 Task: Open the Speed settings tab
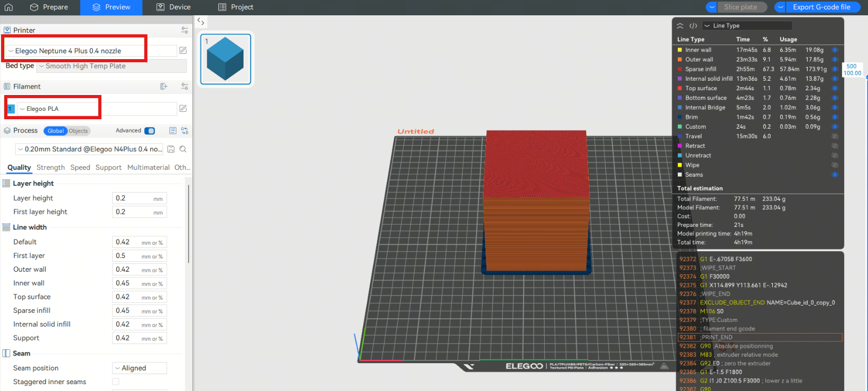tap(80, 167)
